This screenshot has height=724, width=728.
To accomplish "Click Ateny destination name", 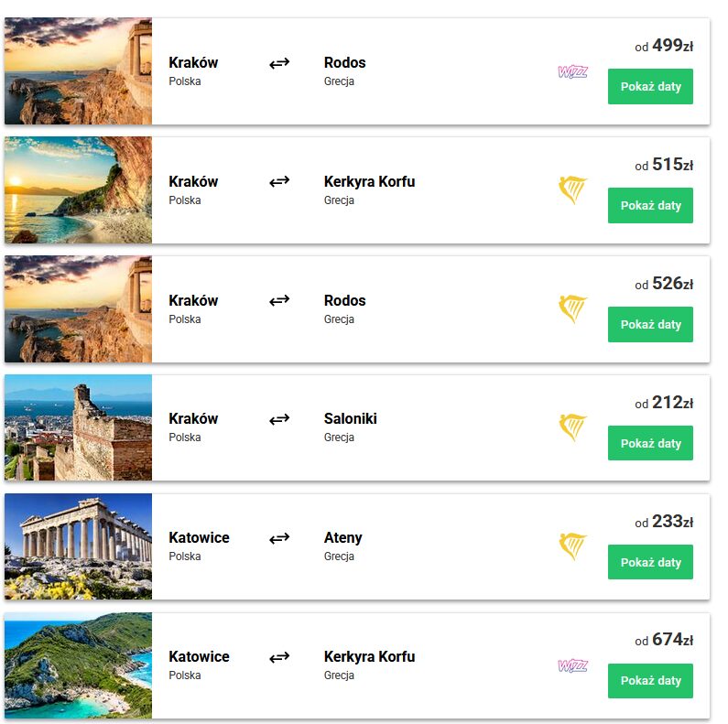I will (x=342, y=537).
